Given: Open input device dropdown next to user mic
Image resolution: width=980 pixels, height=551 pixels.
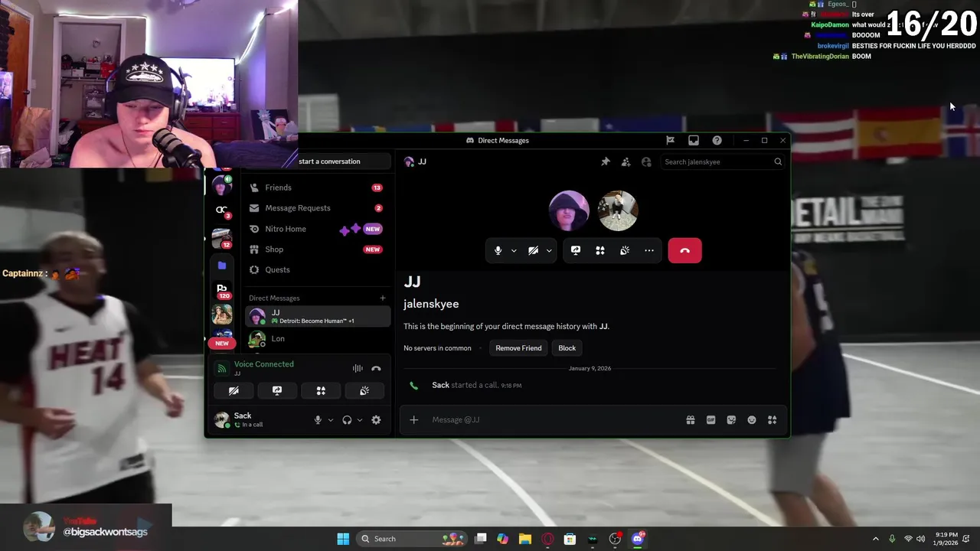Looking at the screenshot, I should click(331, 419).
